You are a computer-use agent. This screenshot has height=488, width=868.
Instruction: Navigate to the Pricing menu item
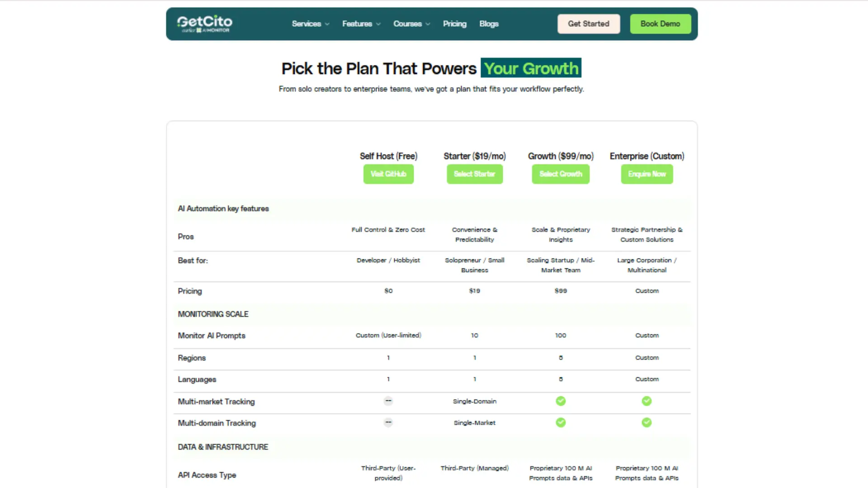click(x=454, y=23)
